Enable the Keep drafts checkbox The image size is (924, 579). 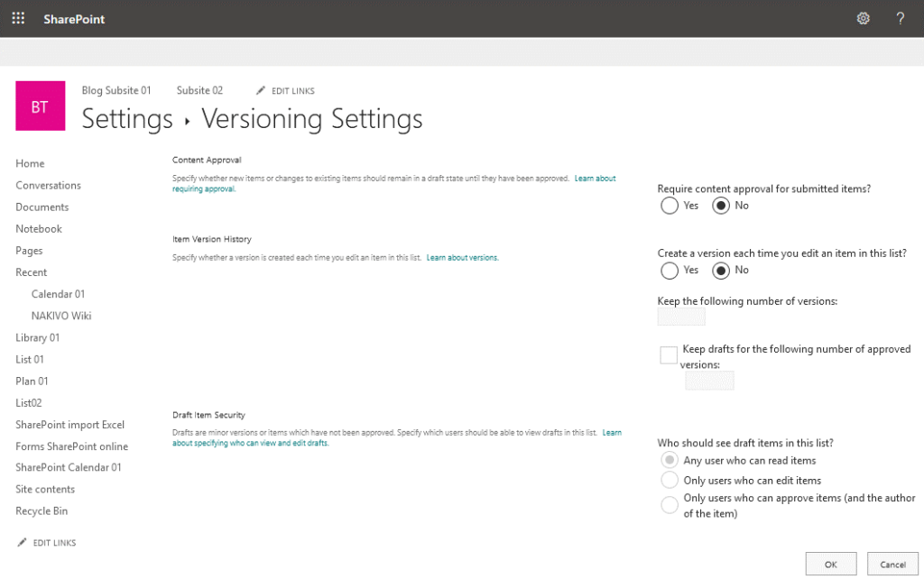coord(668,355)
